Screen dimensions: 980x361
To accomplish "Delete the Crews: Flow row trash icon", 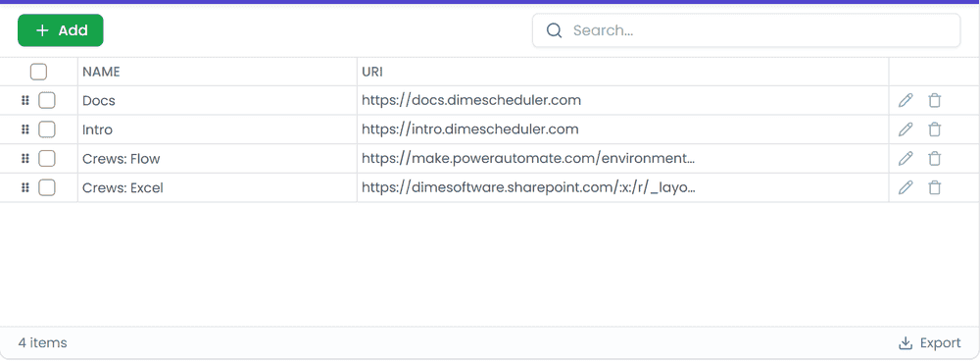I will [934, 158].
